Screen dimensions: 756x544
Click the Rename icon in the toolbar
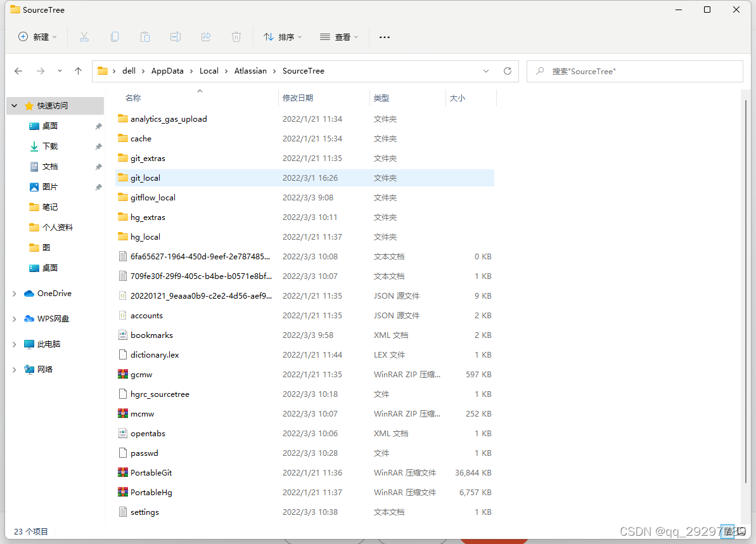tap(176, 37)
